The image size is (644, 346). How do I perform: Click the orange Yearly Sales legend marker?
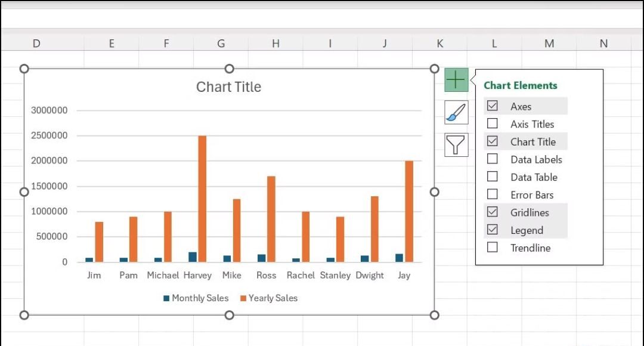click(x=244, y=298)
